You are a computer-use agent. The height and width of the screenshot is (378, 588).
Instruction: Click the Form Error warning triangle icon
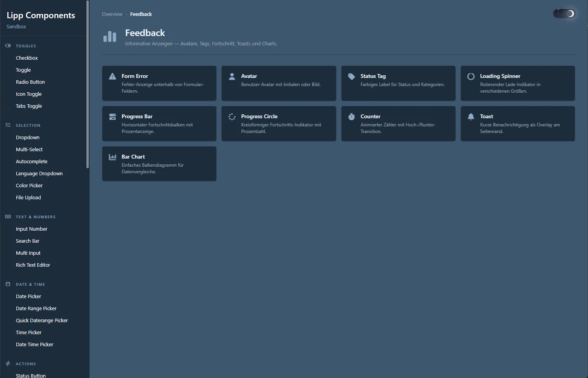point(112,76)
